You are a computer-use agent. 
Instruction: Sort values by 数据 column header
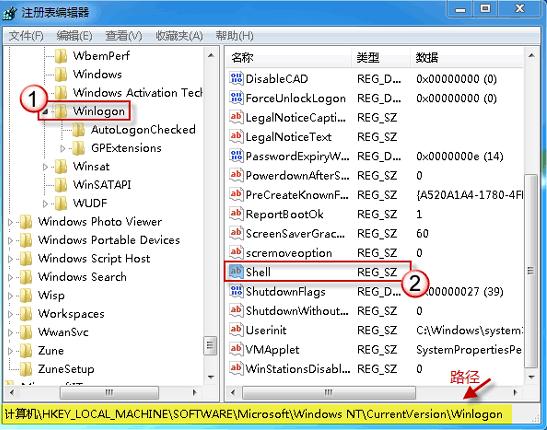(467, 58)
